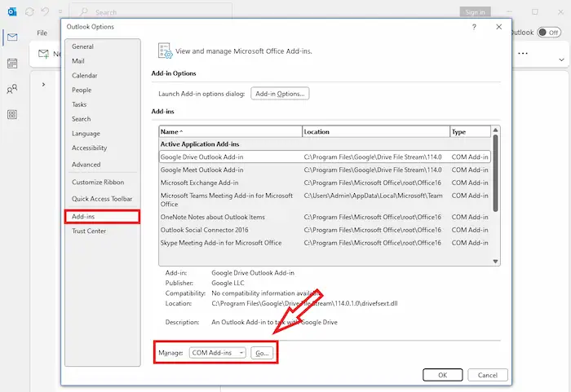Viewport: 571px width, 392px height.
Task: Click the Add-in Options button
Action: pos(280,94)
